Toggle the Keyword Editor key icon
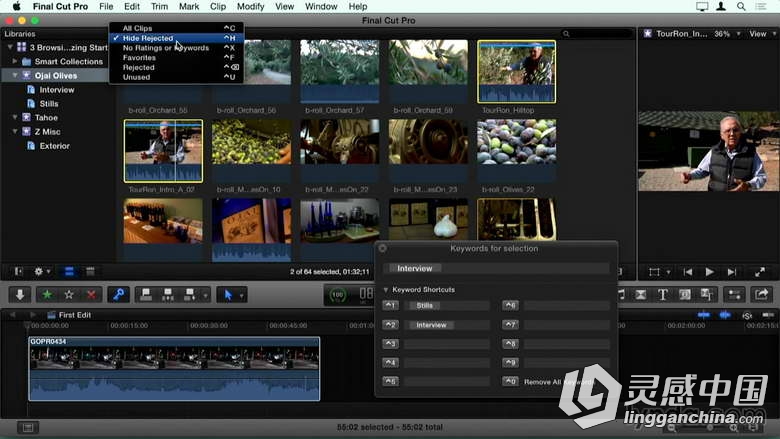 [x=118, y=295]
